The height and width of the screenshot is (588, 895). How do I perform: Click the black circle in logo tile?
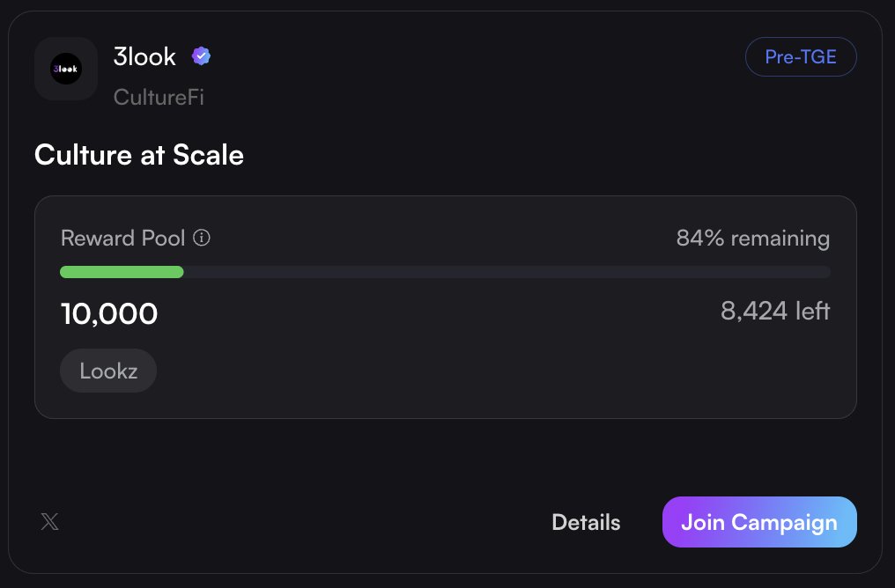click(66, 69)
